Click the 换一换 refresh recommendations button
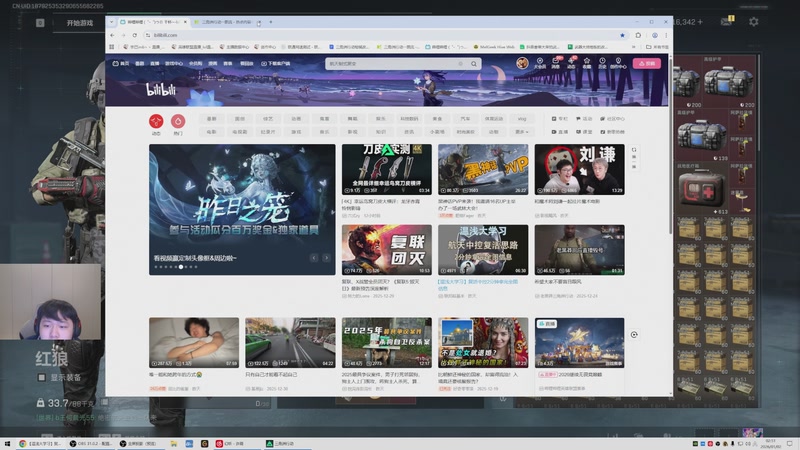The width and height of the screenshot is (800, 450). (634, 158)
